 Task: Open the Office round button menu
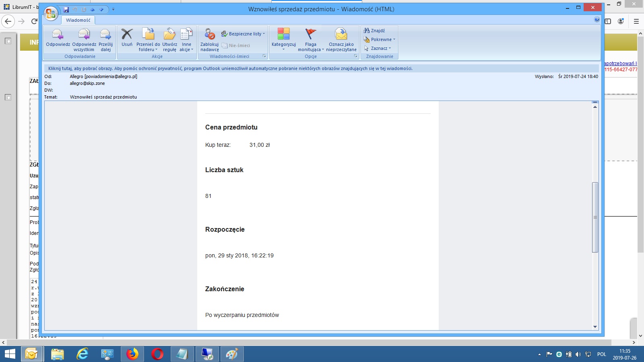tap(51, 13)
